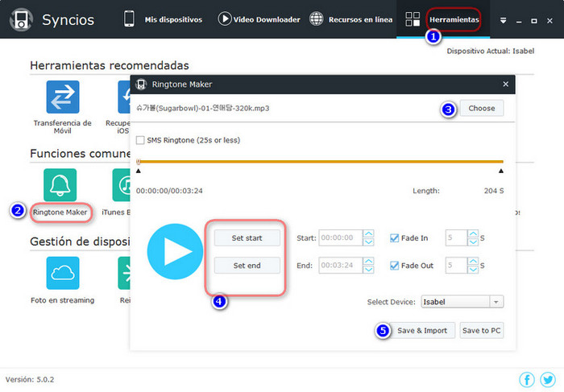Click the Length 204 S value
The height and width of the screenshot is (392, 564).
493,191
